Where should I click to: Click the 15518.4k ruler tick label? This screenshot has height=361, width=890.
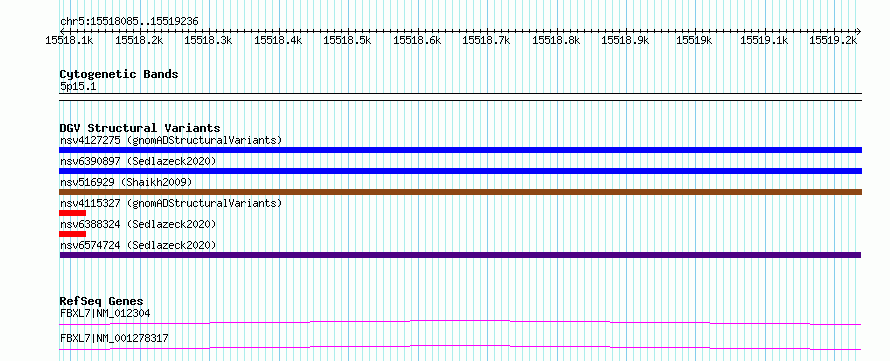[278, 40]
